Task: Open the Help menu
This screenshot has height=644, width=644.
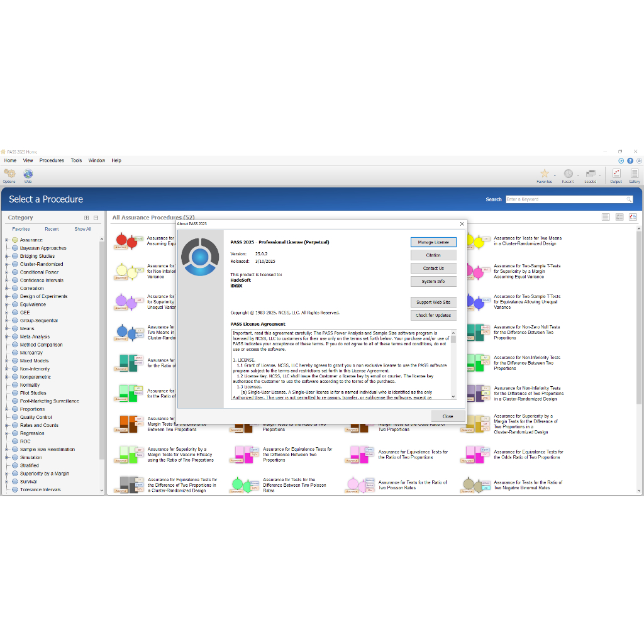Action: tap(116, 160)
